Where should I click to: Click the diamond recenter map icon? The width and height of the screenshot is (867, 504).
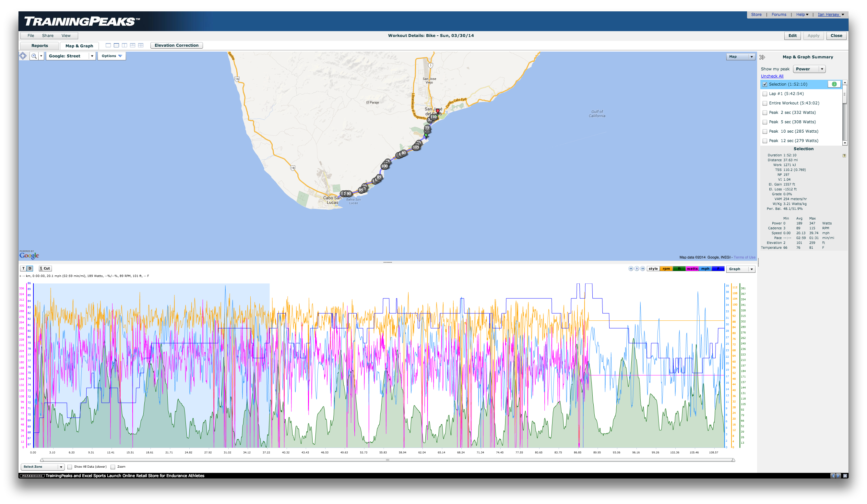[x=23, y=56]
